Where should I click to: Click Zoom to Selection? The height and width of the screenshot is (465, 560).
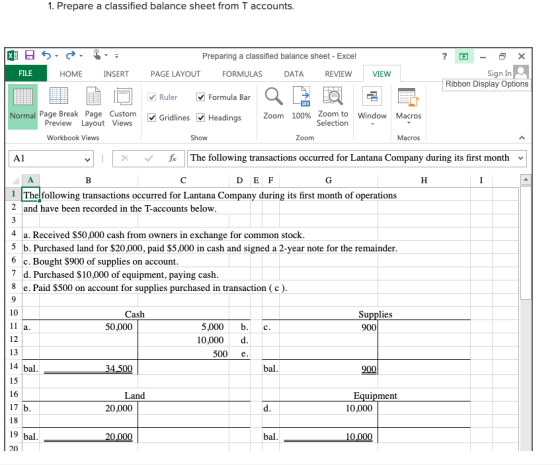point(332,107)
